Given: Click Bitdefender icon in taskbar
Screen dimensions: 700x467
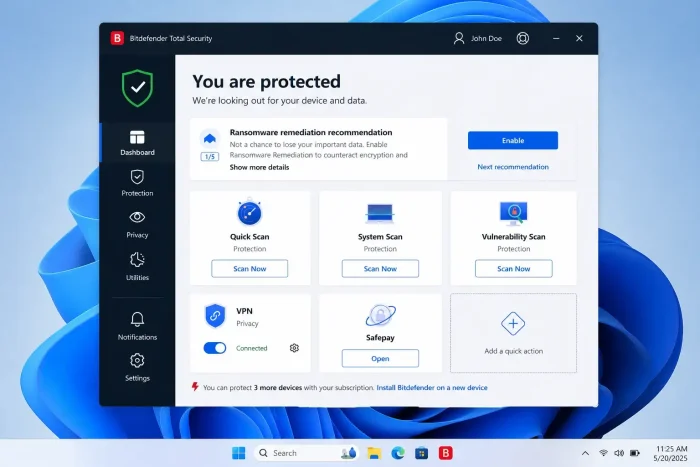Looking at the screenshot, I should 446,453.
